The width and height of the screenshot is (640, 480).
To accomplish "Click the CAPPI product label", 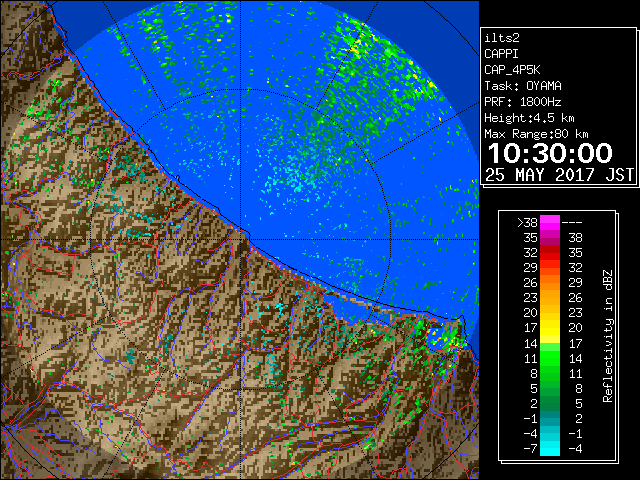I will pos(501,54).
